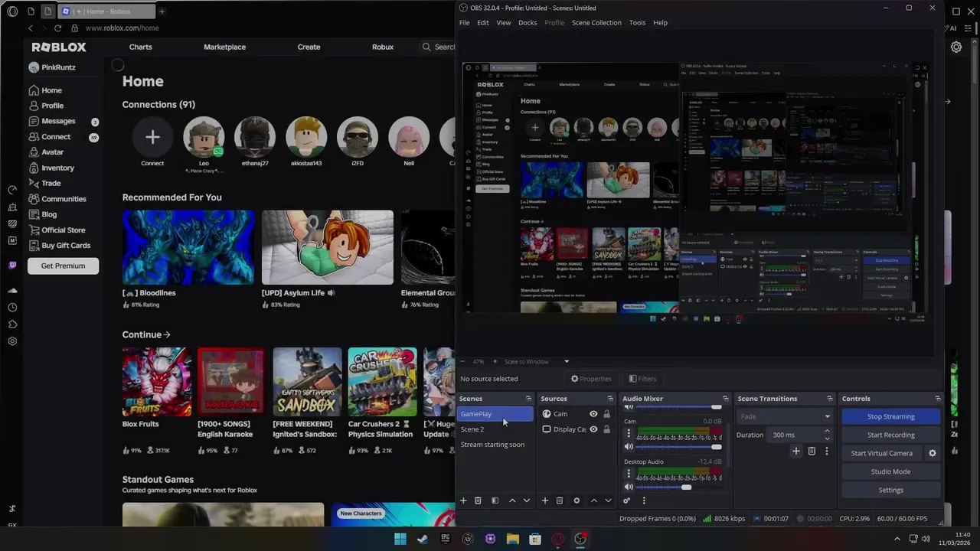Open Roblox settings gear at top right
Viewport: 980px width, 551px height.
coord(956,47)
